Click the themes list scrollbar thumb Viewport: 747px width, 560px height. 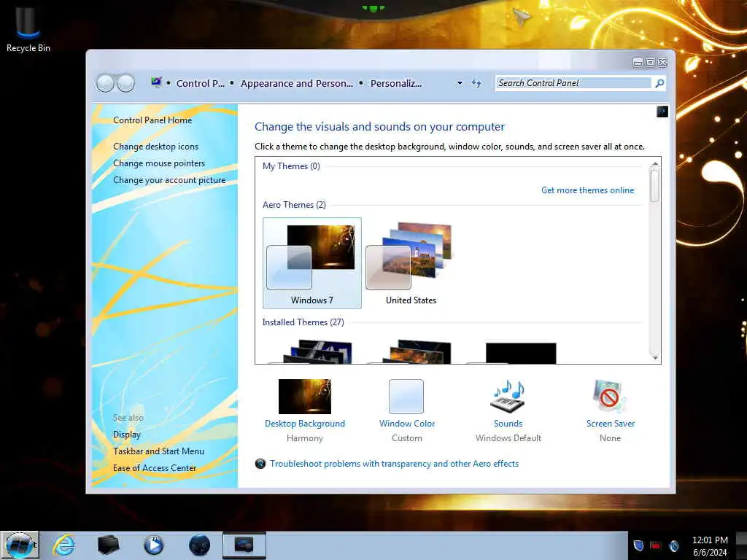tap(655, 184)
